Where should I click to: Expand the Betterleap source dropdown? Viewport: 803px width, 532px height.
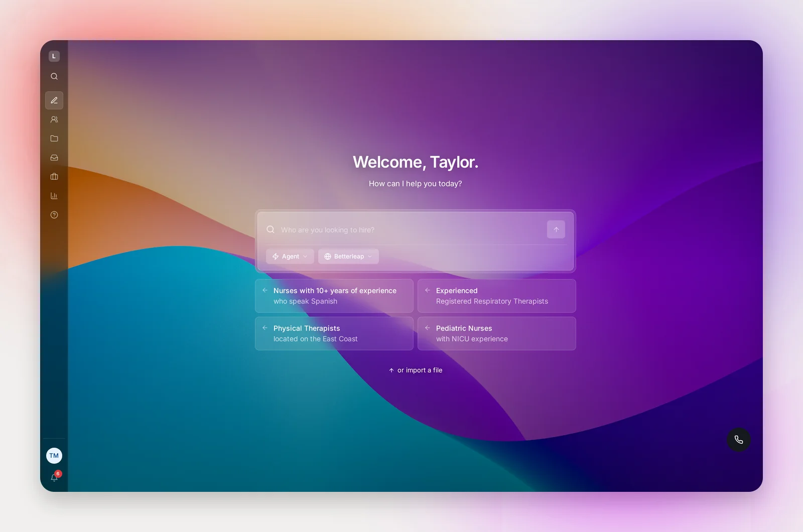(348, 256)
